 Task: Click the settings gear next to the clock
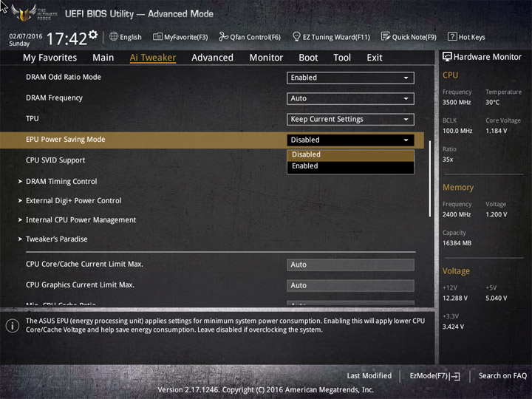pos(93,34)
